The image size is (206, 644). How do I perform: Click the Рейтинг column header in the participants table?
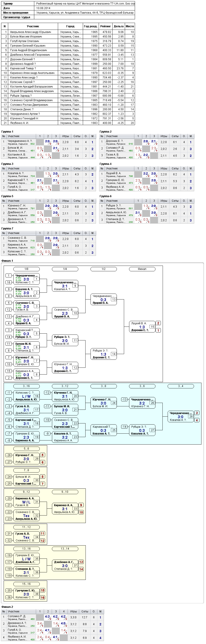tap(105, 26)
